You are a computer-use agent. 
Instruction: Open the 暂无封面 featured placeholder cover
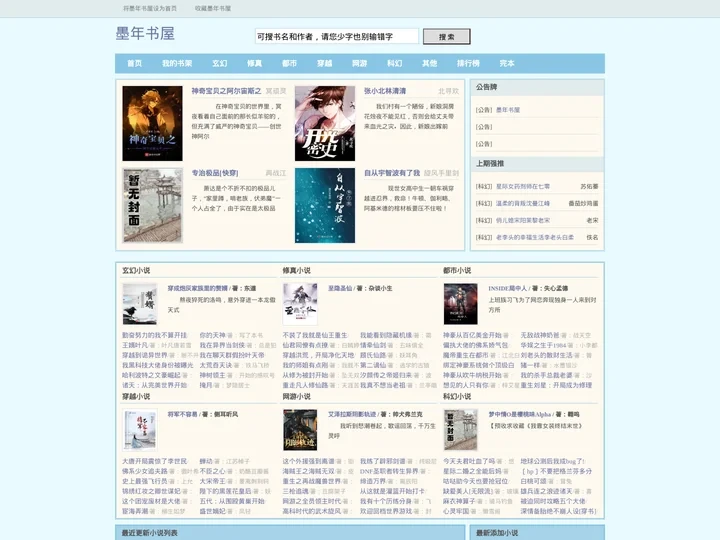tap(152, 205)
